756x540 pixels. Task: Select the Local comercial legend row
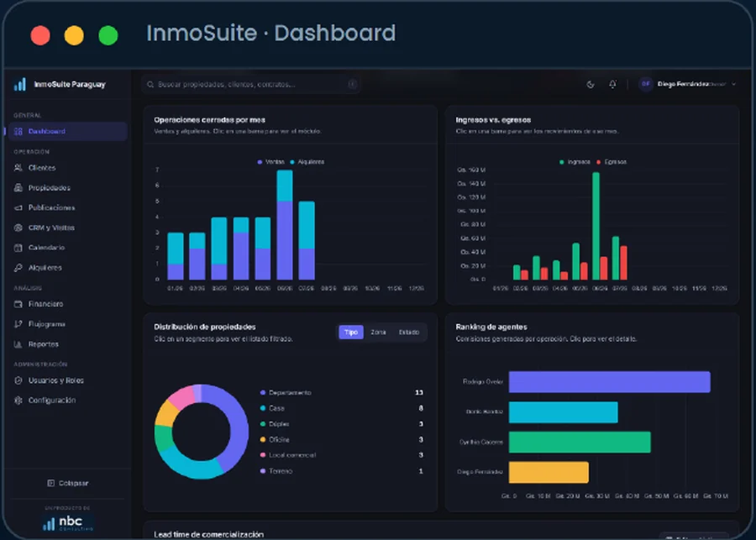342,455
